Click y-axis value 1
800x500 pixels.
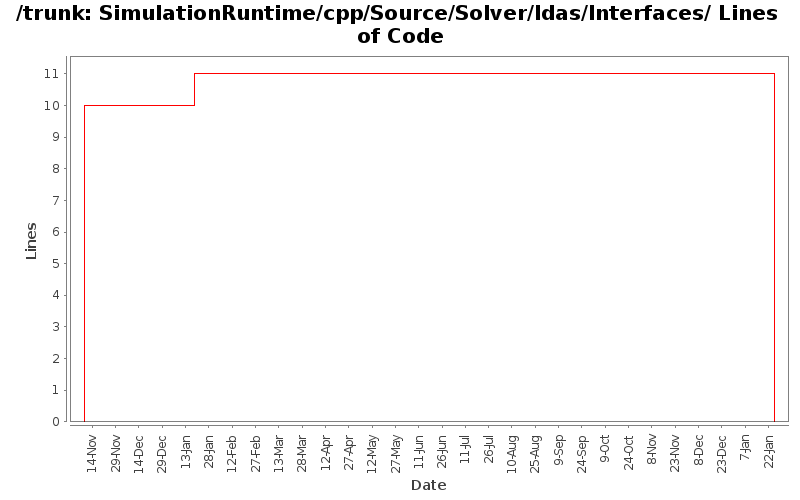pos(56,390)
